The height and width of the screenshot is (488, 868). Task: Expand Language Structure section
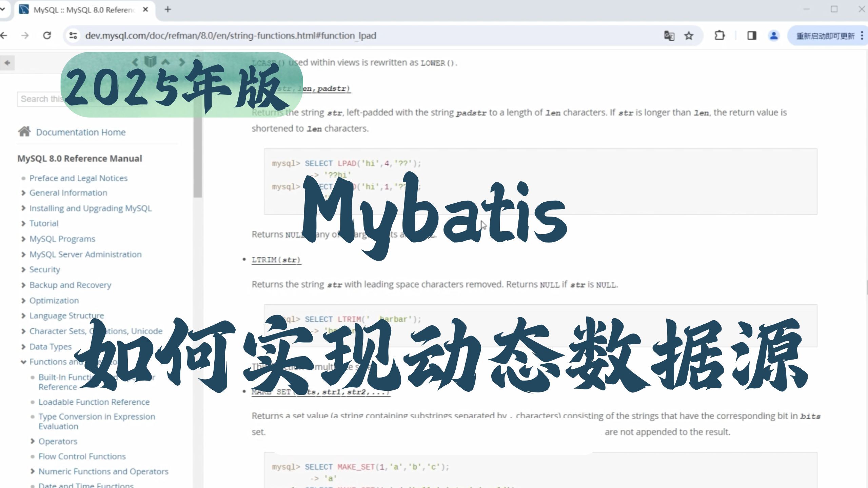(x=23, y=316)
